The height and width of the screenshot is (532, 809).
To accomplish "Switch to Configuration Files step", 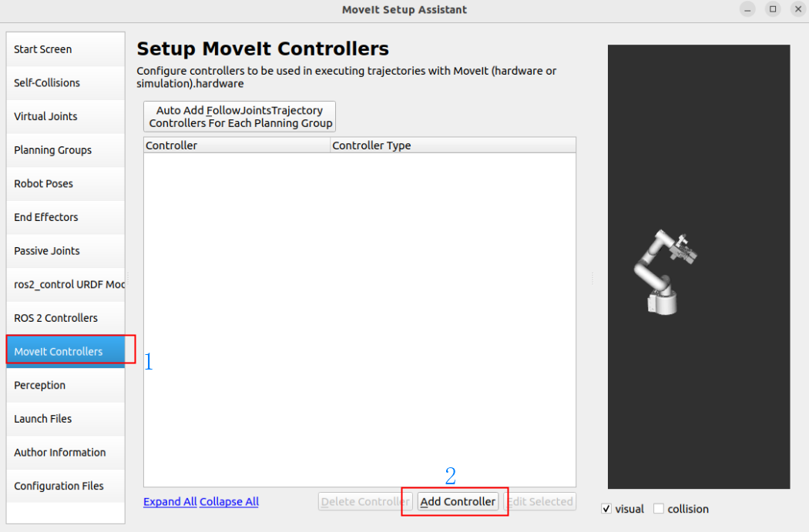I will [65, 486].
